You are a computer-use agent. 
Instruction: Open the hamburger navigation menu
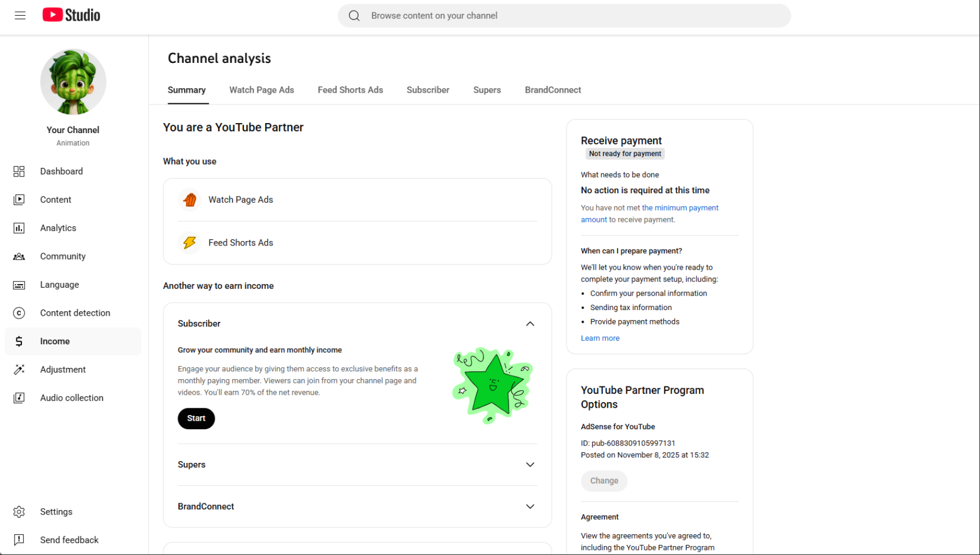coord(20,15)
